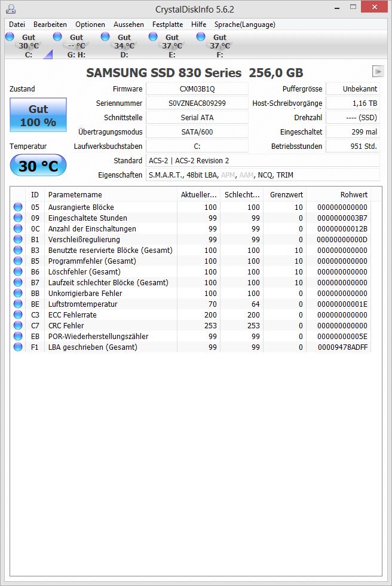The height and width of the screenshot is (586, 392).
Task: Select drive F: status orb
Action: (201, 36)
